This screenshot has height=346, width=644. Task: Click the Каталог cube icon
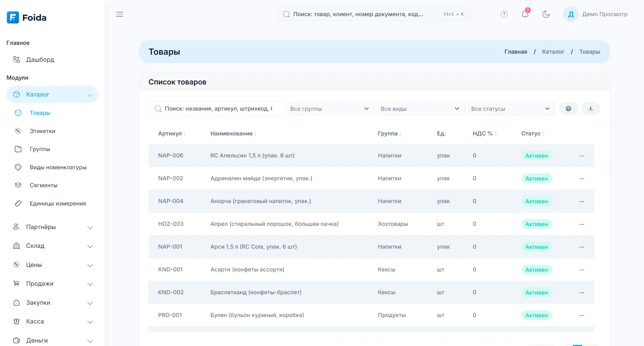(x=16, y=94)
